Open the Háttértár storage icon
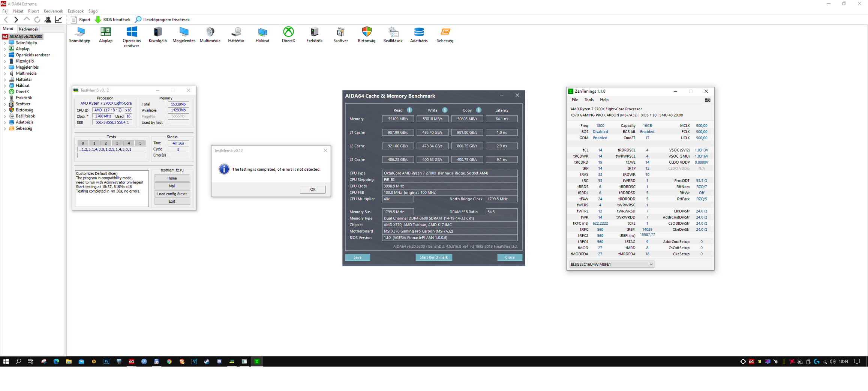Screen dimensions: 868x391 pos(236,35)
